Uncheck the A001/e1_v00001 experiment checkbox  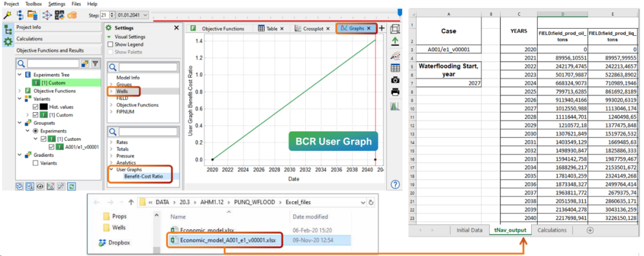tap(52, 147)
